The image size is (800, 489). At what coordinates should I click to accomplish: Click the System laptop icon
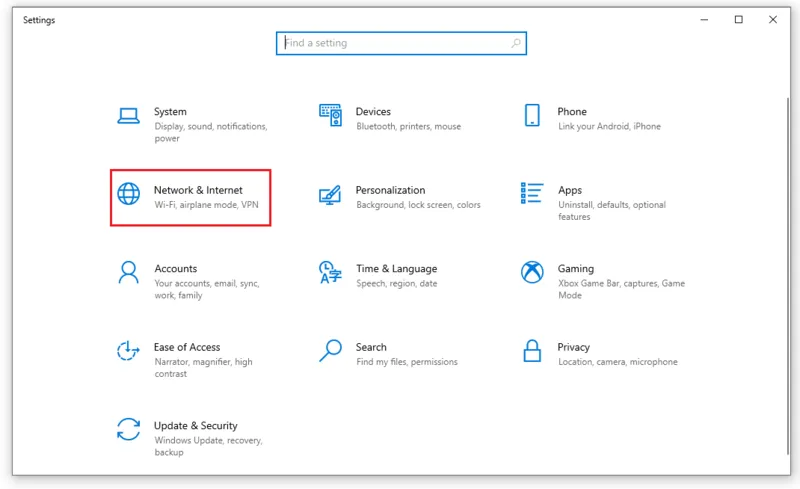click(128, 115)
